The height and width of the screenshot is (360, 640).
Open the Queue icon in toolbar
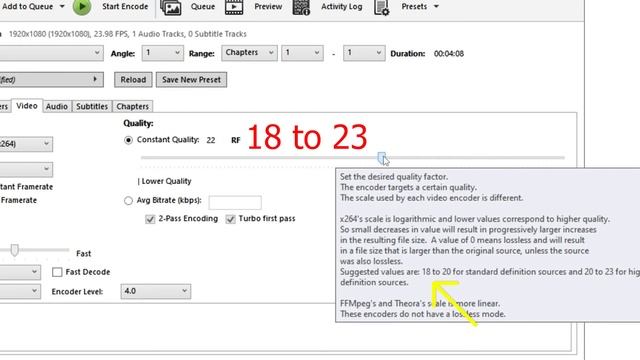tap(171, 7)
